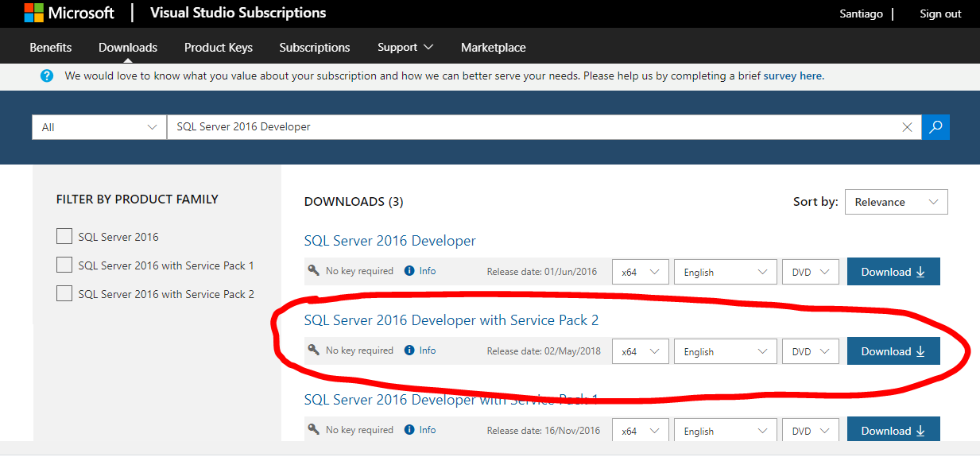Click the blue info icon in survey banner
Image resolution: width=980 pixels, height=457 pixels.
pos(47,76)
